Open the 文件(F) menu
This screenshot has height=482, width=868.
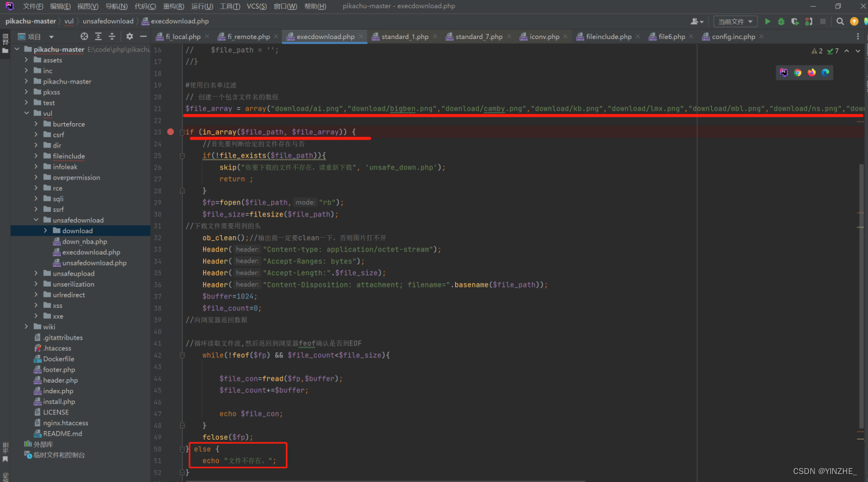pyautogui.click(x=33, y=6)
